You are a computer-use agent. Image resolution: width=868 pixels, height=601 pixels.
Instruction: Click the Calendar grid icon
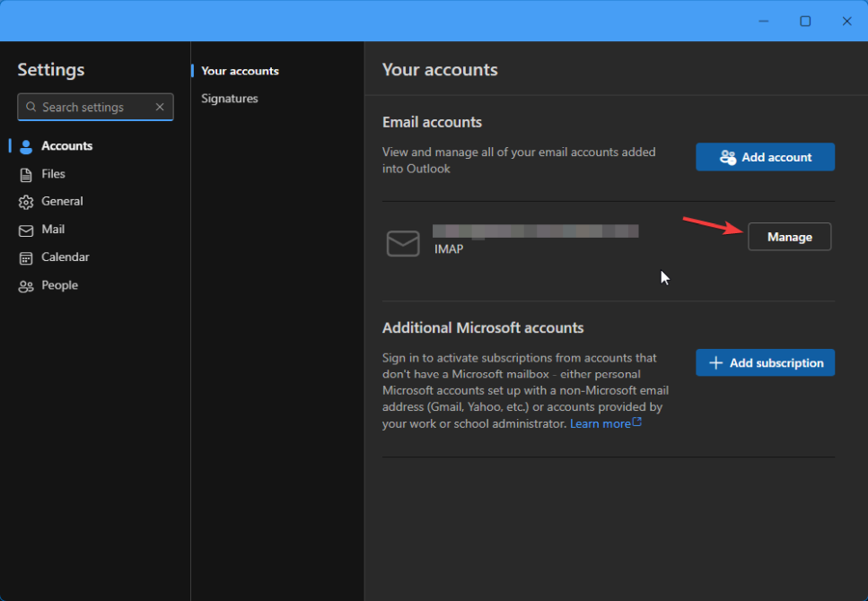click(26, 257)
